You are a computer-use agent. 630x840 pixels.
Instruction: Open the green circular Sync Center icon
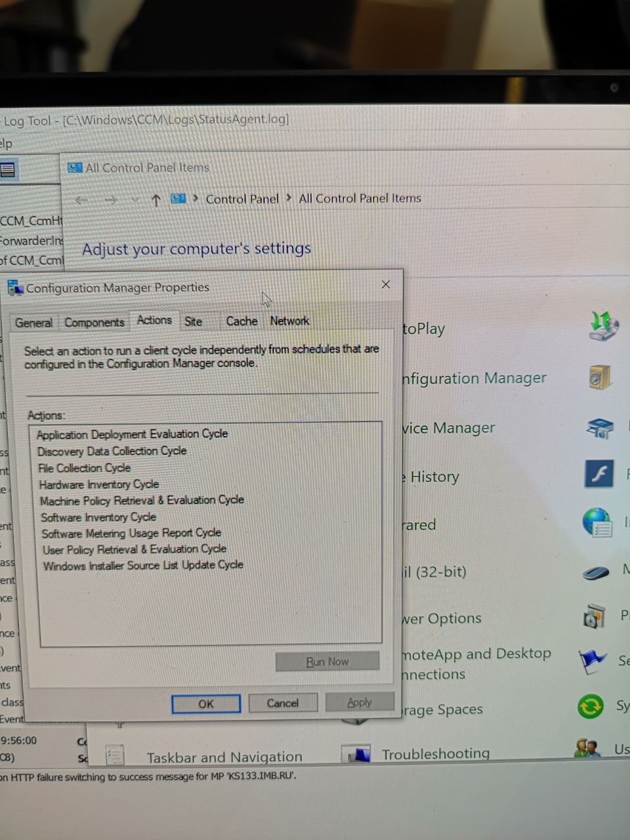coord(590,706)
